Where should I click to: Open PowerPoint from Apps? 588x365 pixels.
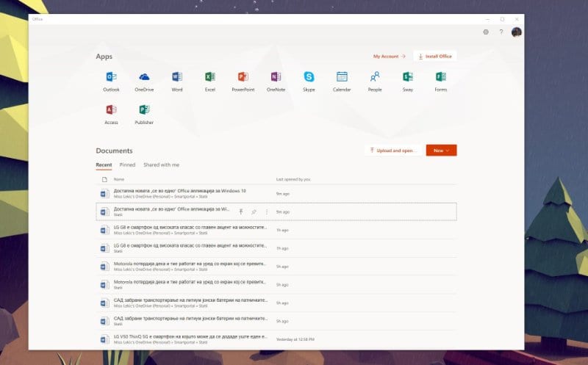coord(243,82)
